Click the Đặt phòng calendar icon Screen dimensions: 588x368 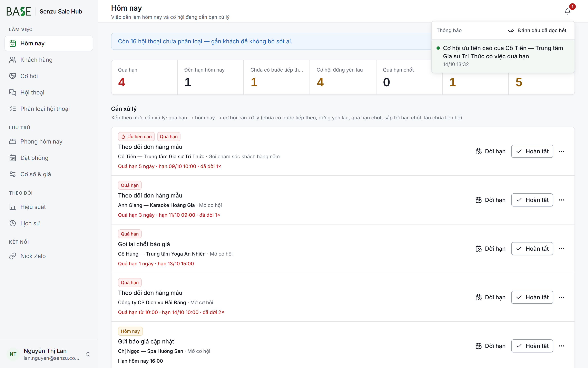click(x=13, y=158)
